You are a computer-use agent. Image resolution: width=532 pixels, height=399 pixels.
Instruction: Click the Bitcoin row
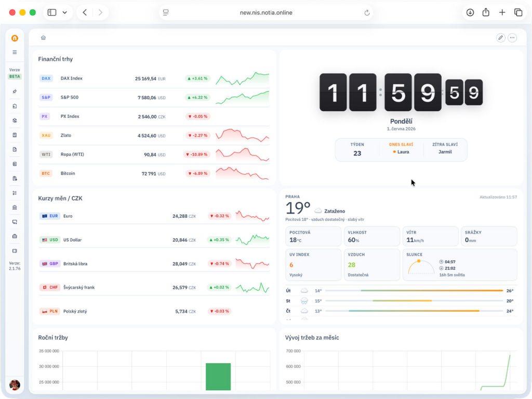[x=154, y=174]
